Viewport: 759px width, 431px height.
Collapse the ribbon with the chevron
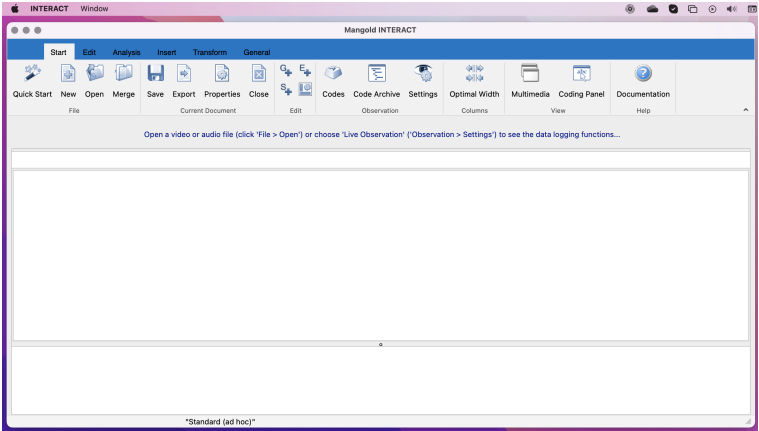click(746, 110)
